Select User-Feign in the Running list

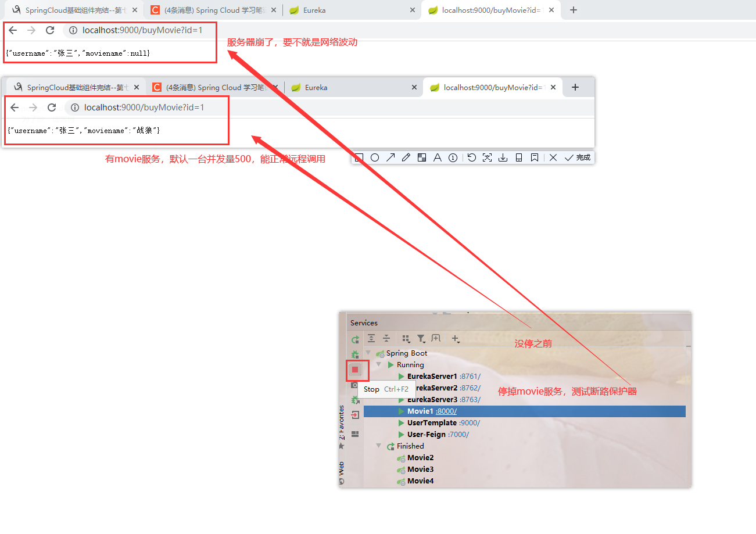(427, 434)
